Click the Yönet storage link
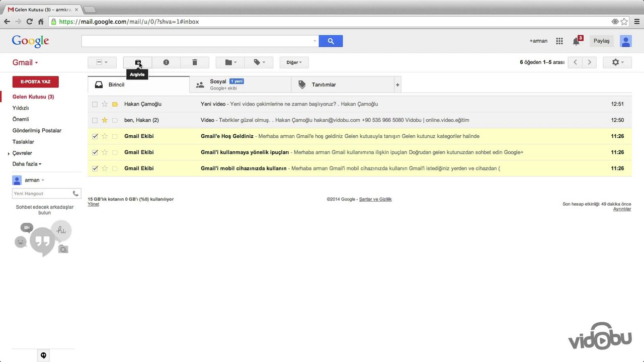This screenshot has height=362, width=644. [93, 204]
